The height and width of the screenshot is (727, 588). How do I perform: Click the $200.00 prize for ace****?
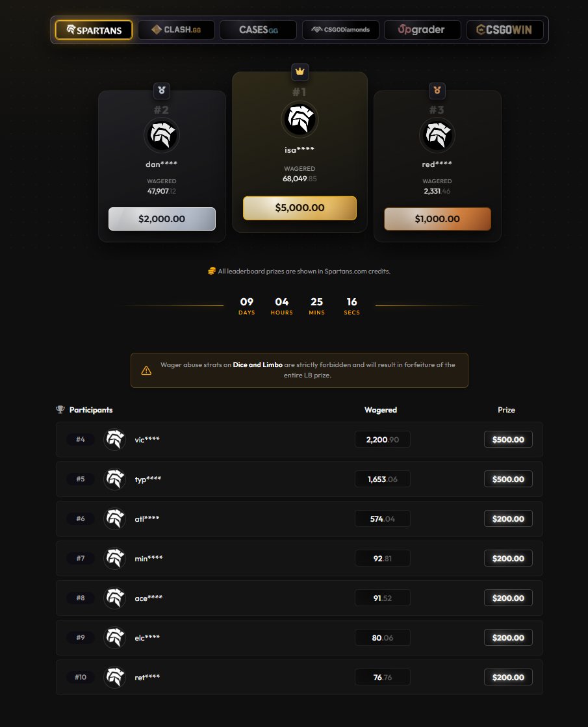[508, 598]
